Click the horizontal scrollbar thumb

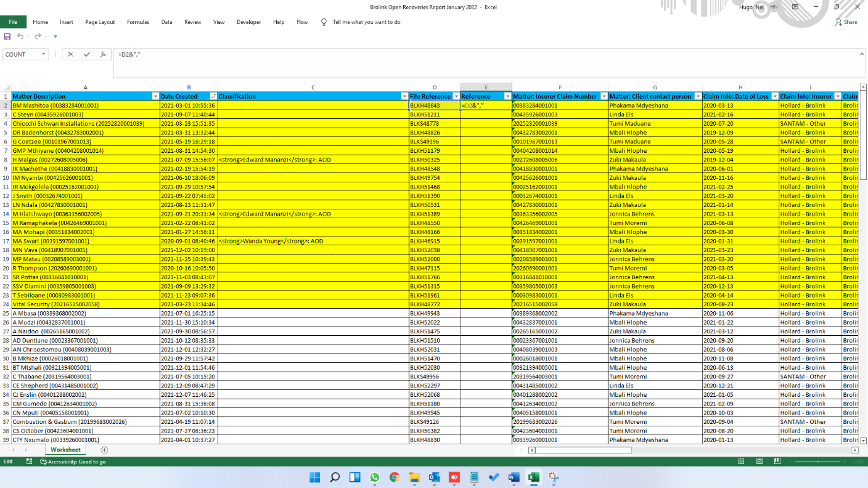(583, 450)
